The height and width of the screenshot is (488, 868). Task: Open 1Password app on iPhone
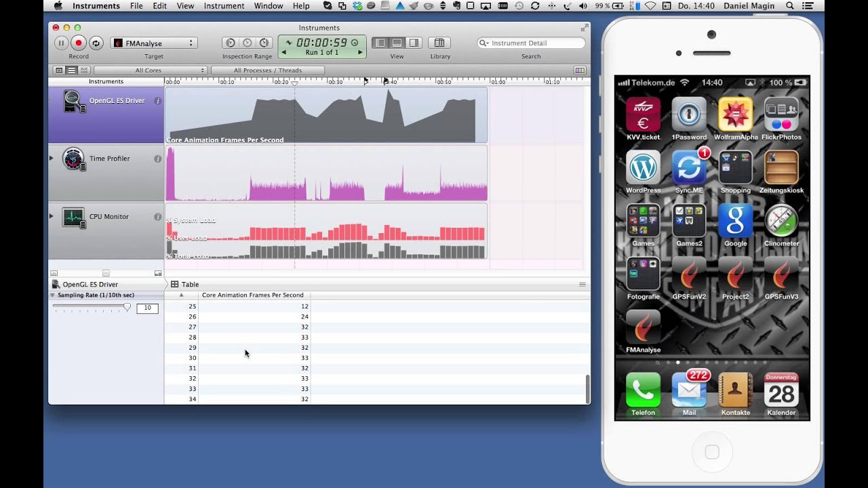(x=689, y=114)
